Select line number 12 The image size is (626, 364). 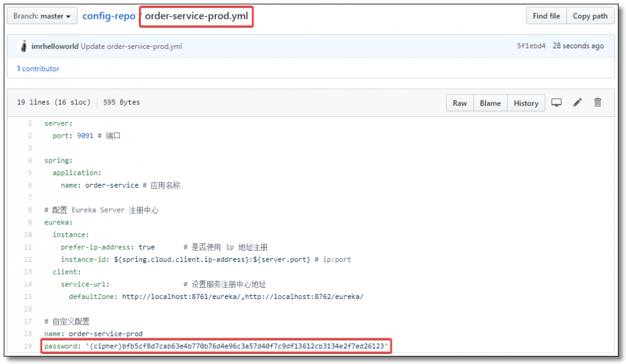28,260
